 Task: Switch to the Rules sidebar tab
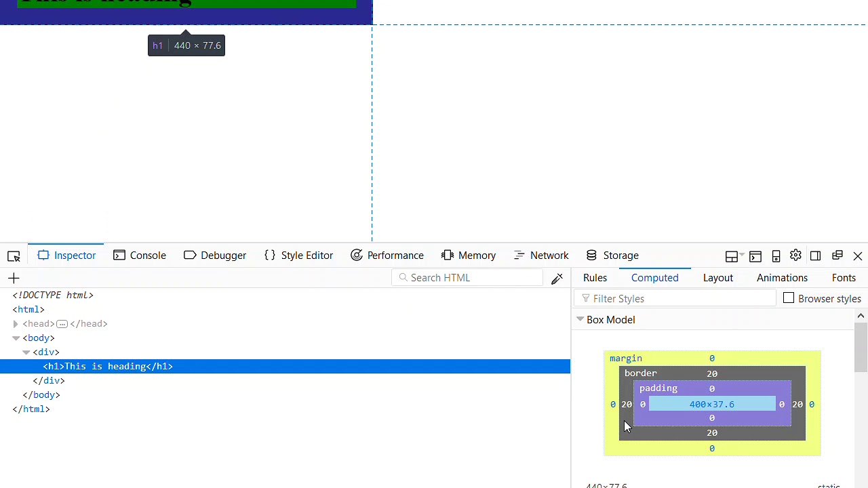tap(595, 278)
